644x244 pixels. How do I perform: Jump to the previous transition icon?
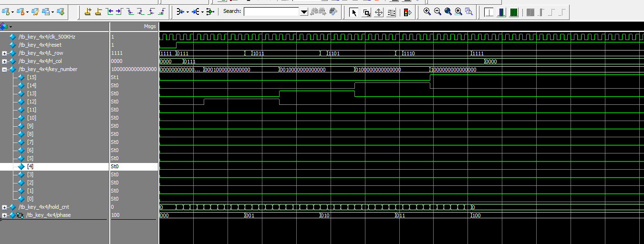110,12
